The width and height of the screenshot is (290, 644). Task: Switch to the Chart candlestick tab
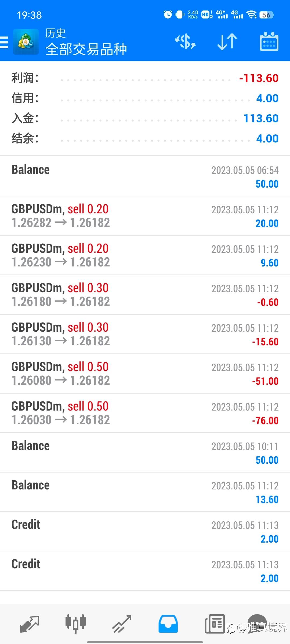tap(75, 624)
